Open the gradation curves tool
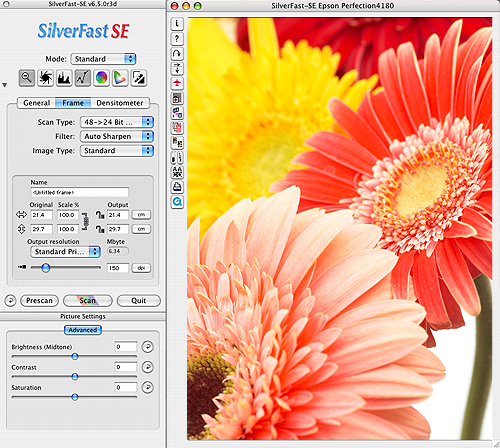 point(83,78)
